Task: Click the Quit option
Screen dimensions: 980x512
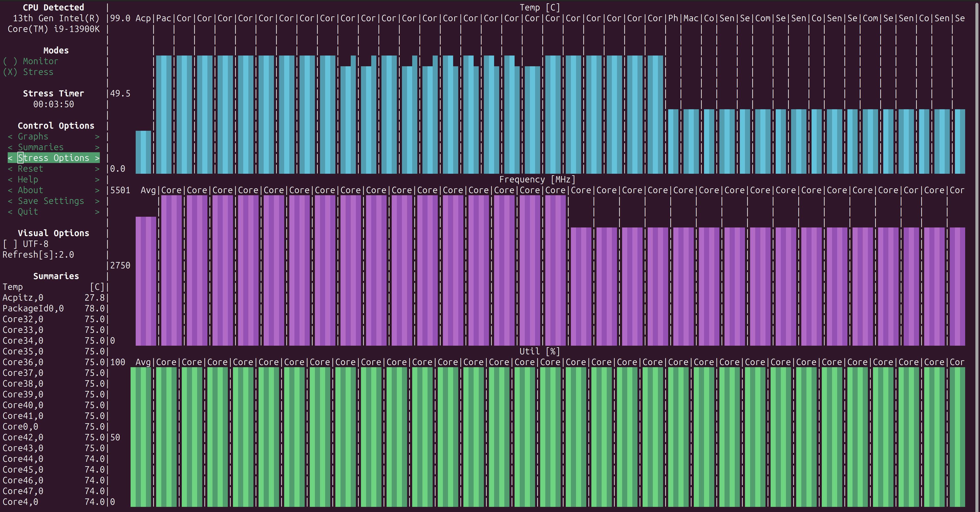Action: (28, 212)
